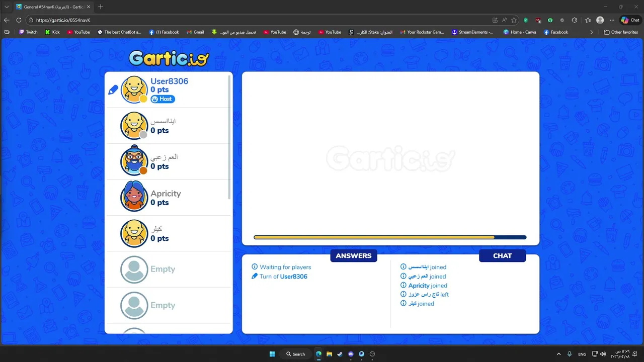Click the Gartic.io logo

[x=169, y=58]
